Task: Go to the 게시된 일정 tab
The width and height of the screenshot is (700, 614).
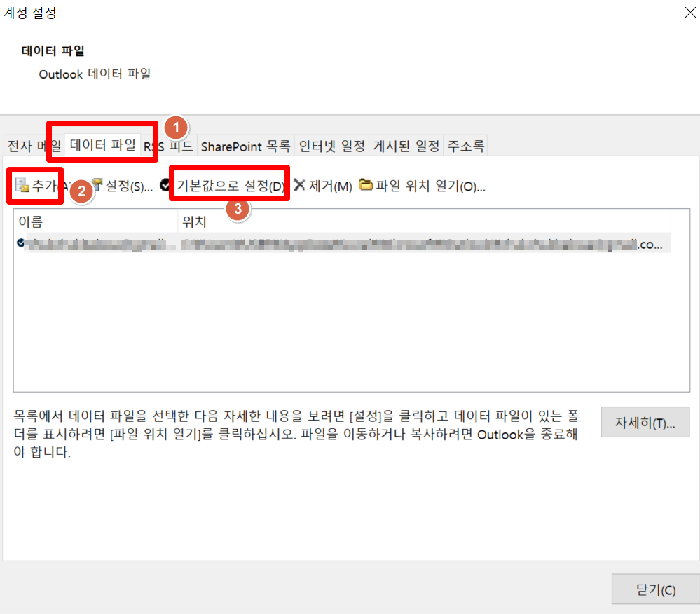Action: pyautogui.click(x=406, y=146)
